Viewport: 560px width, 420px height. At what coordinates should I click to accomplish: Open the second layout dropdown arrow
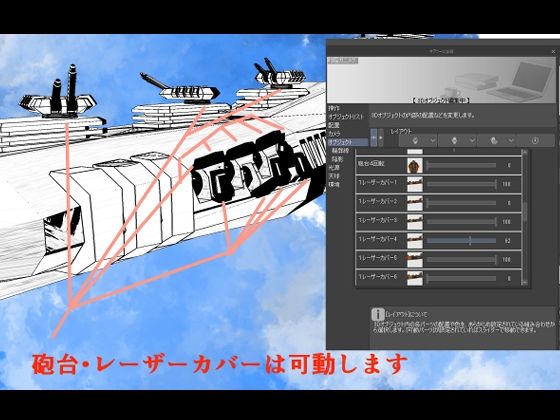[x=472, y=141]
